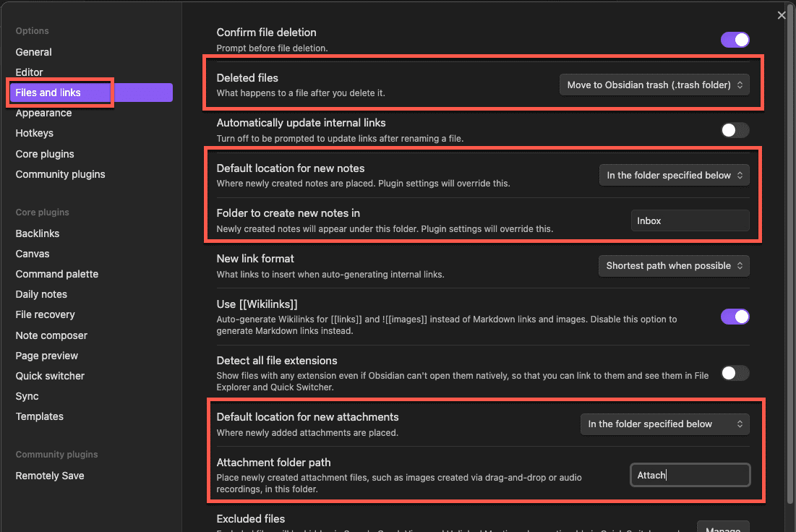Disable the Confirm file deletion toggle
Screen dimensions: 796x532
coord(735,40)
